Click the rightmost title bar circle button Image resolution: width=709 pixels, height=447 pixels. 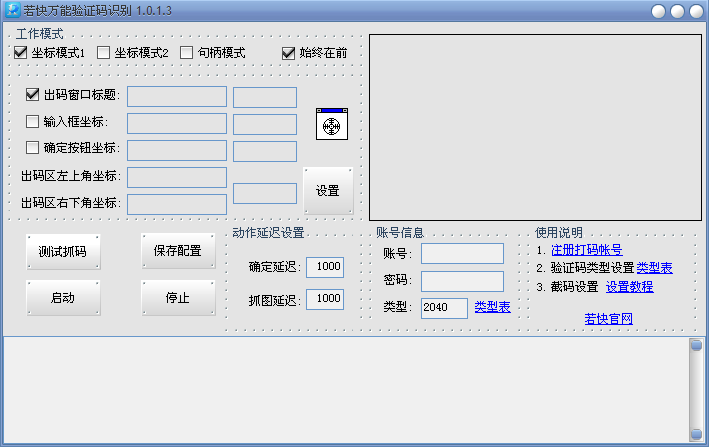(696, 11)
